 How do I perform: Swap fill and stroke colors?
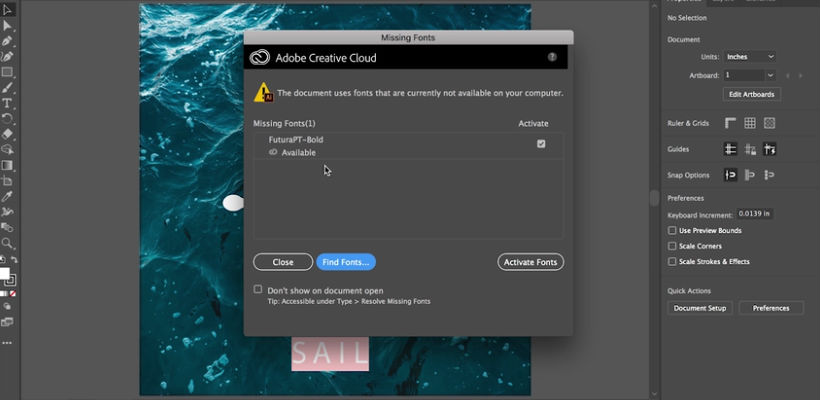[x=14, y=259]
